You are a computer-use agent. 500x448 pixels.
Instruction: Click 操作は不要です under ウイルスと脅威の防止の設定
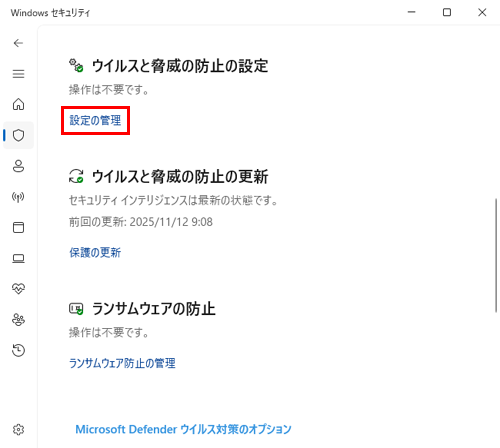point(109,90)
